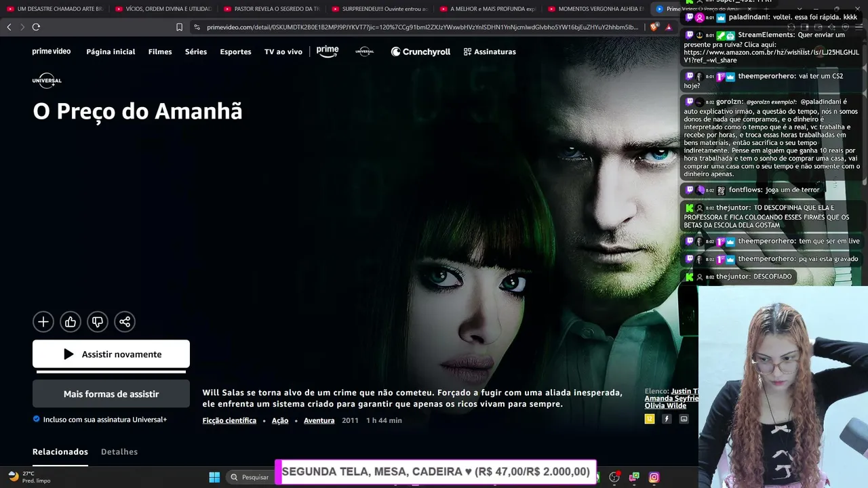Click the Universal logo above the title

point(47,81)
